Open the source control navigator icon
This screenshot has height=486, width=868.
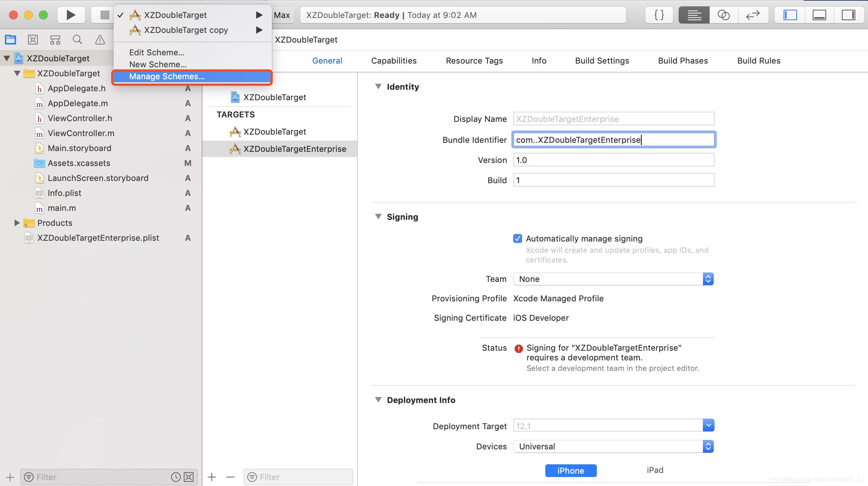33,40
